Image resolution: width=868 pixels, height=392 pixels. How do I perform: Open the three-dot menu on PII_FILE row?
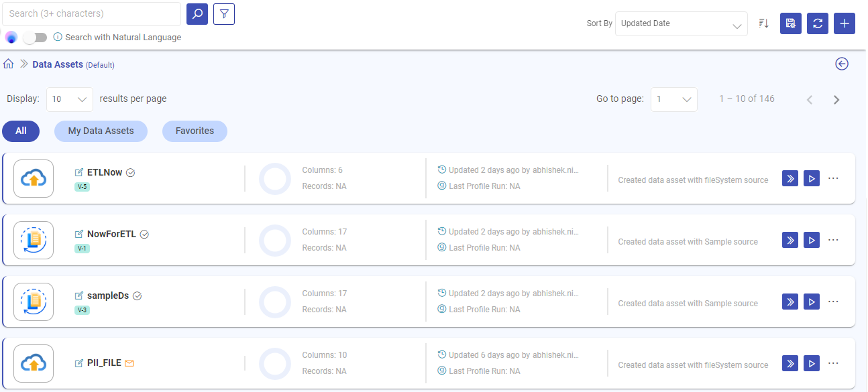[x=833, y=363]
